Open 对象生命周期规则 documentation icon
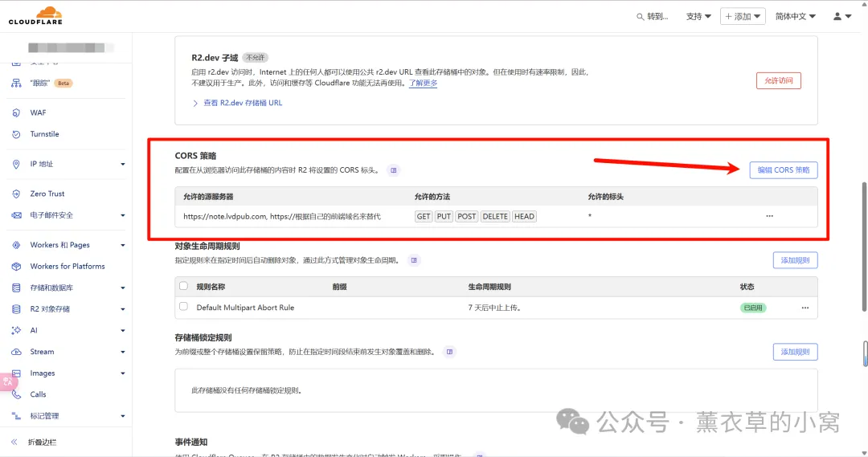The image size is (868, 457). point(414,260)
